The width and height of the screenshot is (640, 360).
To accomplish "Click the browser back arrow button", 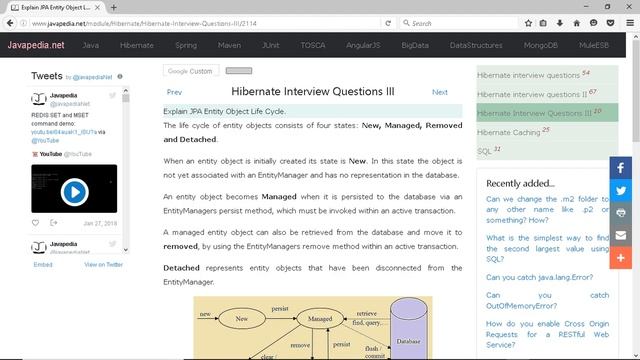I will click(x=10, y=23).
